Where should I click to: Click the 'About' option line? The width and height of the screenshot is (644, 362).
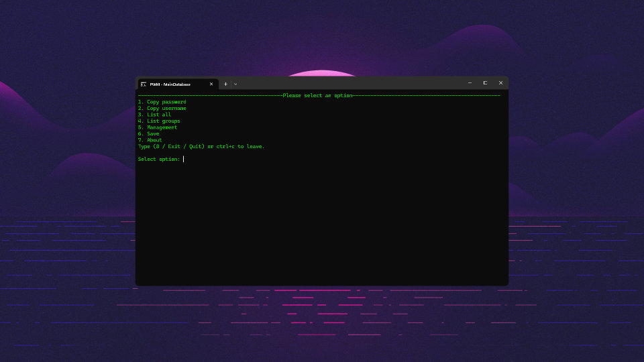click(x=150, y=140)
